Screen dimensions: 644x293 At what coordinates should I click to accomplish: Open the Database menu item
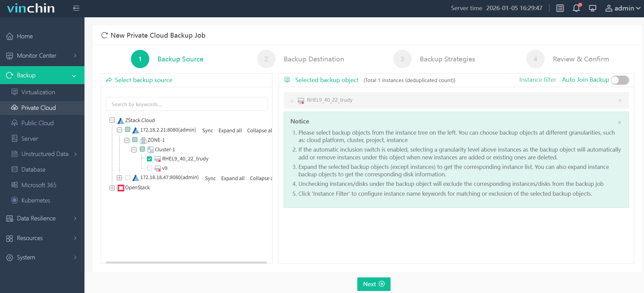42,170
